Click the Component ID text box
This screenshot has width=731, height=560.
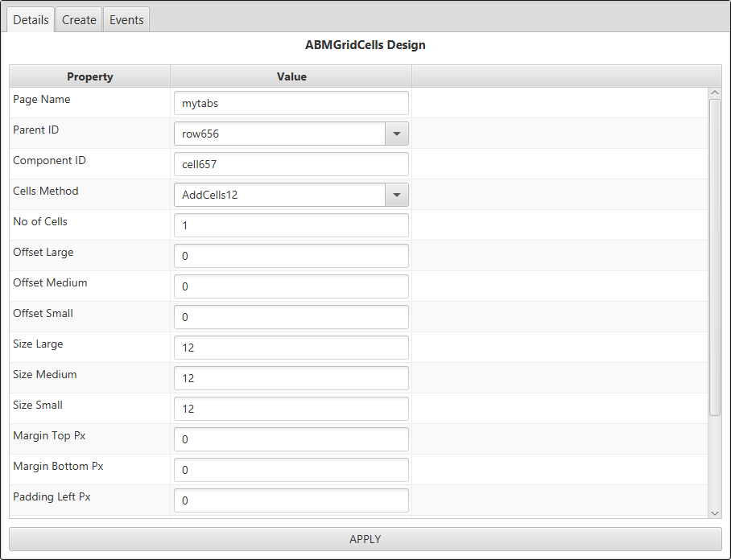(291, 164)
